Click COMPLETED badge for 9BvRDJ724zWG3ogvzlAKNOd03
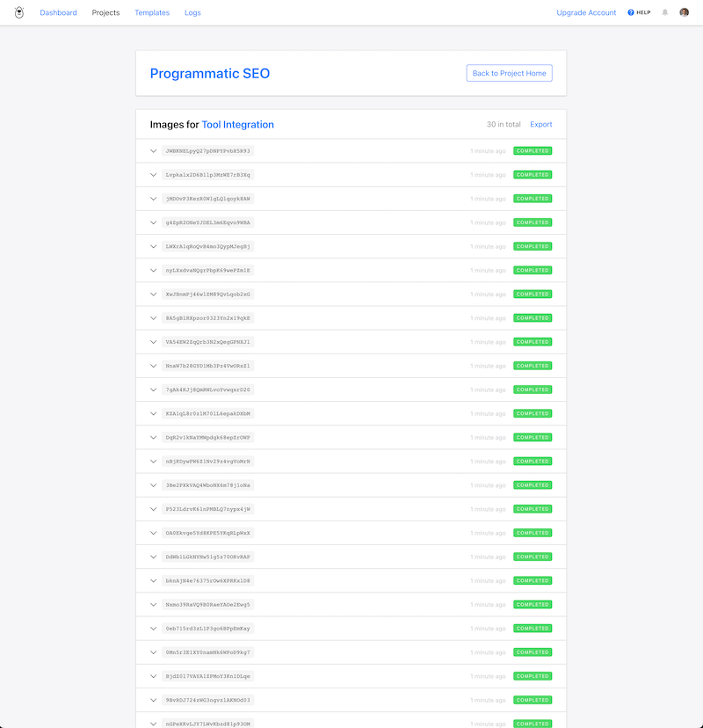This screenshot has width=703, height=728. click(533, 700)
